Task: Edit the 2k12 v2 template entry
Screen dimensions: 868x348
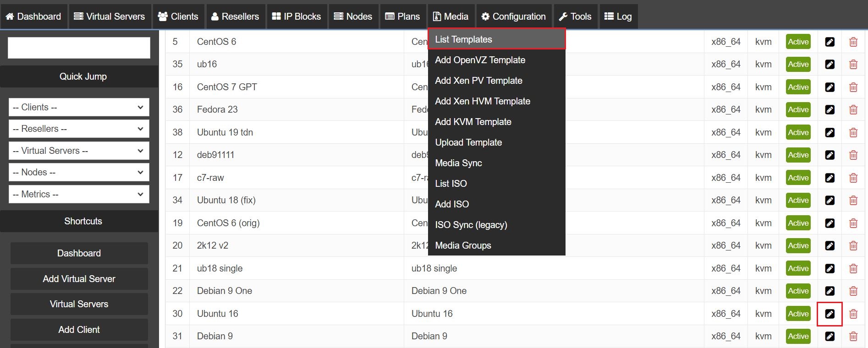Action: coord(830,245)
